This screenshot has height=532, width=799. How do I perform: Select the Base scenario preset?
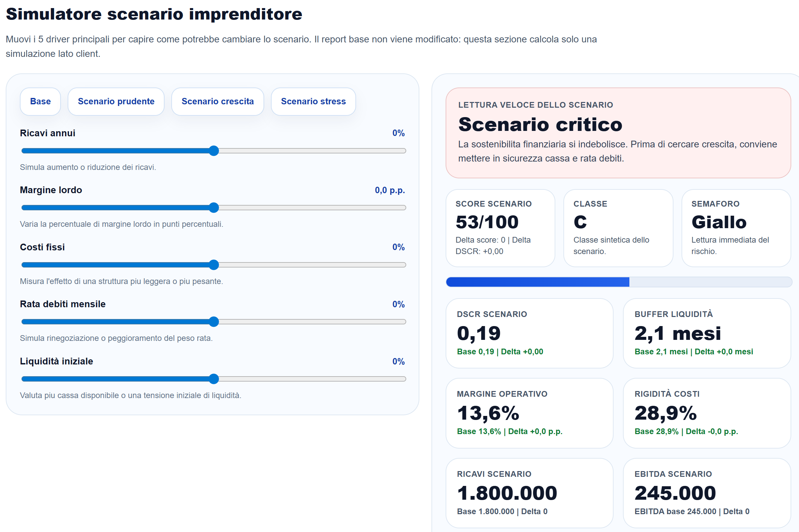coord(40,101)
